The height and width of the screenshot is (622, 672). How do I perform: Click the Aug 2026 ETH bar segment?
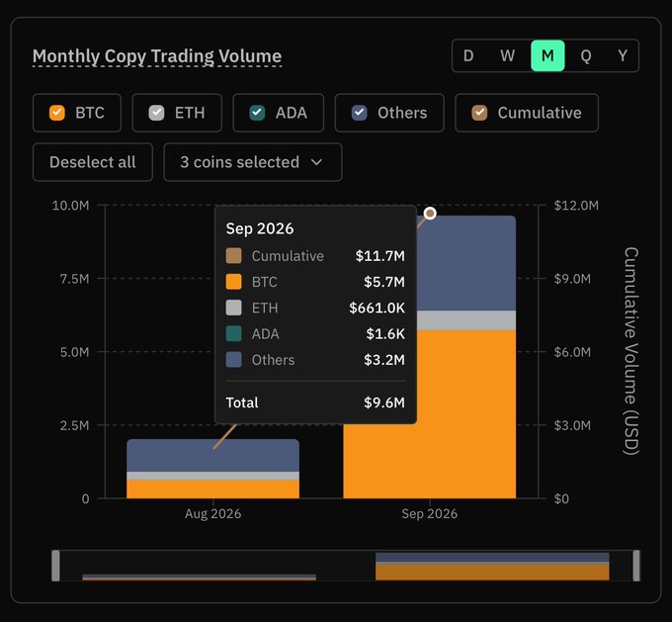[213, 476]
